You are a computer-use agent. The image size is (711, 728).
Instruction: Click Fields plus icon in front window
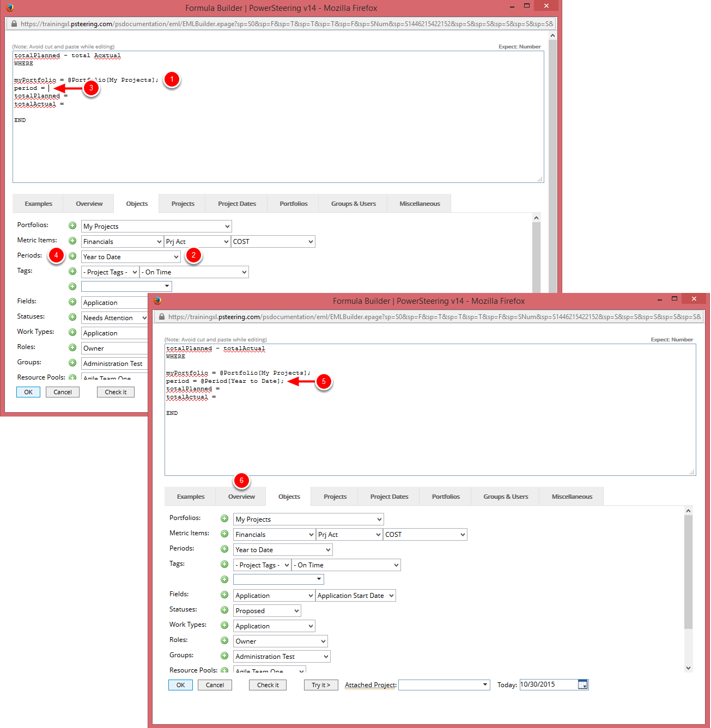click(x=224, y=595)
